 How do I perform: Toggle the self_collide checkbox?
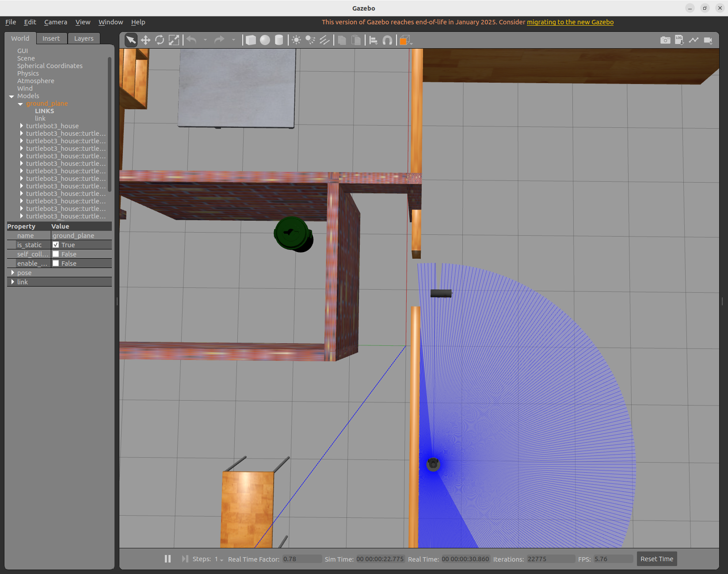point(56,254)
